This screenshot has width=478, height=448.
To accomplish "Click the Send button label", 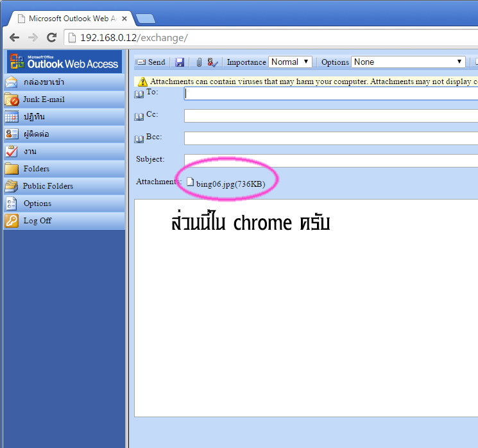I will click(157, 62).
